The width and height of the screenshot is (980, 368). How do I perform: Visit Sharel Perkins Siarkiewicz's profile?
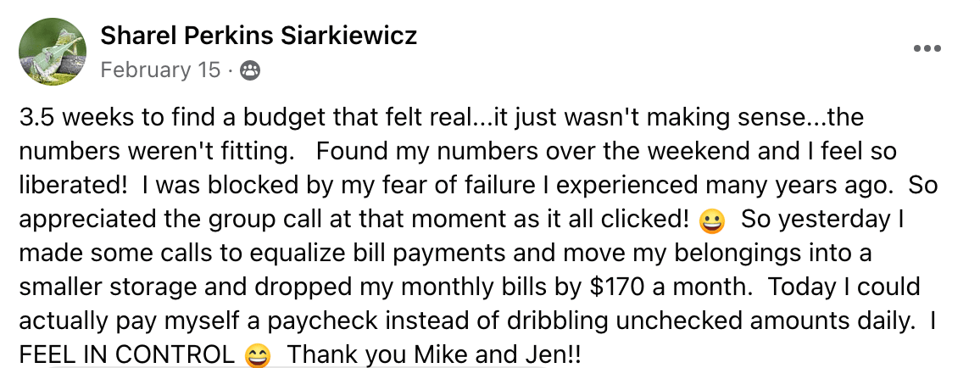tap(259, 36)
